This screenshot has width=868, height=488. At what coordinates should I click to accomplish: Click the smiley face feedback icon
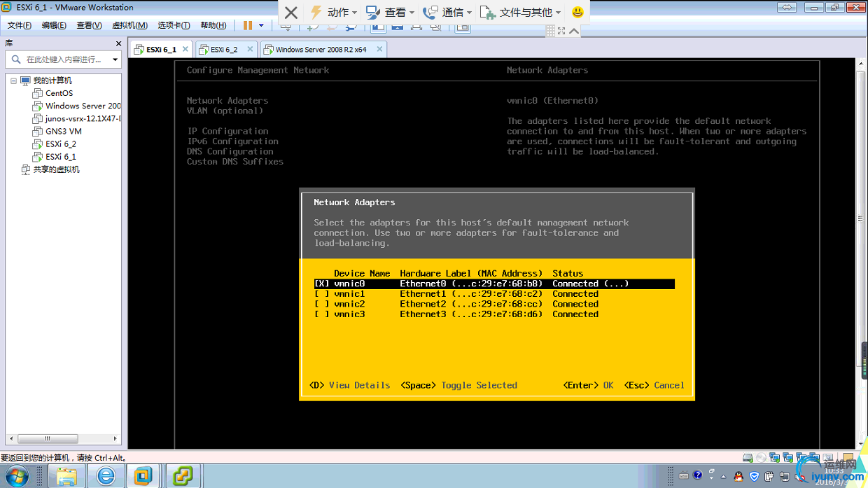pos(577,13)
